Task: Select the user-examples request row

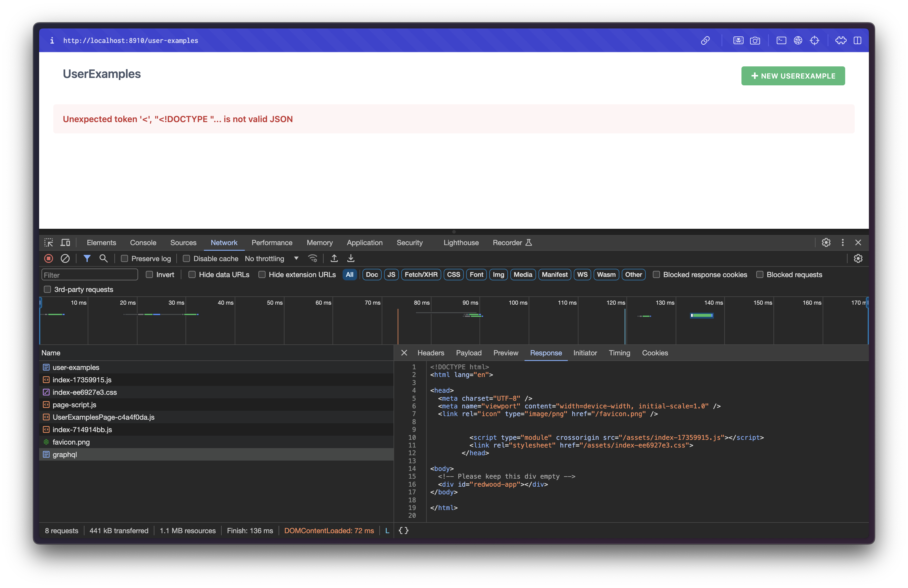Action: click(216, 367)
